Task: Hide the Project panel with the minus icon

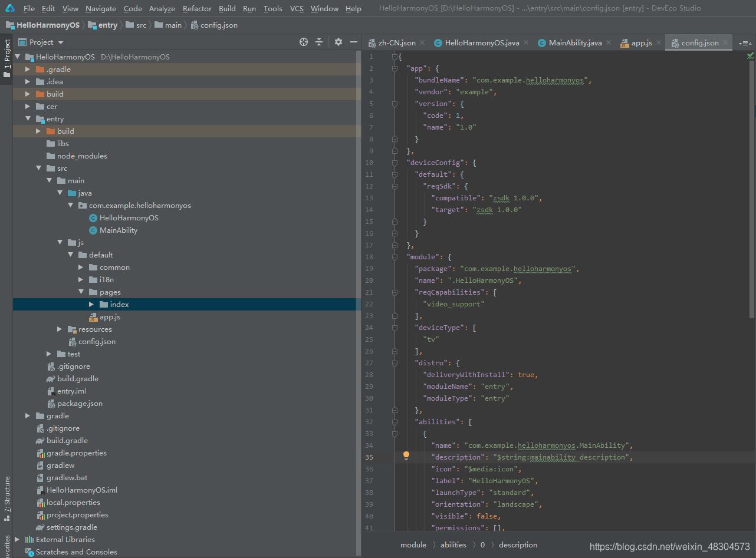Action: point(354,42)
